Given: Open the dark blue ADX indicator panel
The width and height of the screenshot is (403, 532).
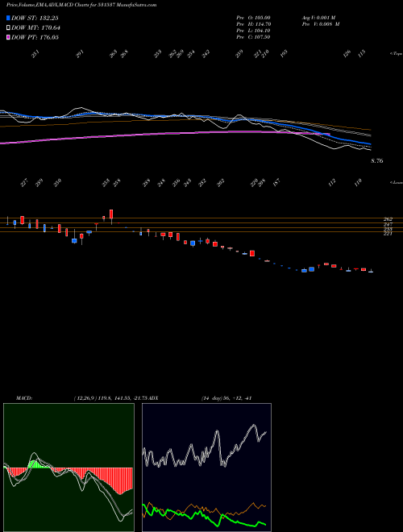Looking at the screenshot, I should pyautogui.click(x=206, y=468).
